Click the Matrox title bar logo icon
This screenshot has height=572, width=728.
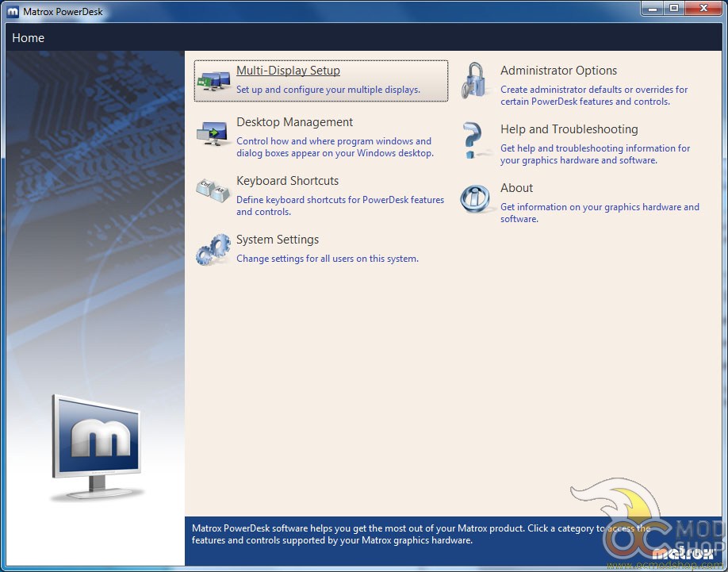(13, 12)
